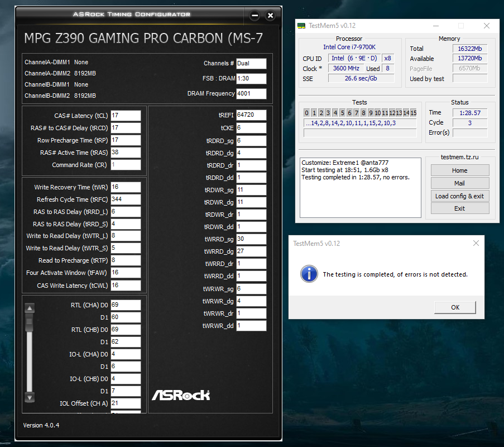Click the Four Activate Window (tFAW) field

[x=126, y=273]
